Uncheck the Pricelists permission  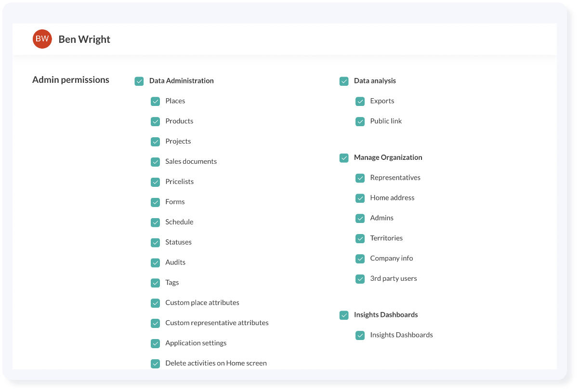click(x=155, y=182)
